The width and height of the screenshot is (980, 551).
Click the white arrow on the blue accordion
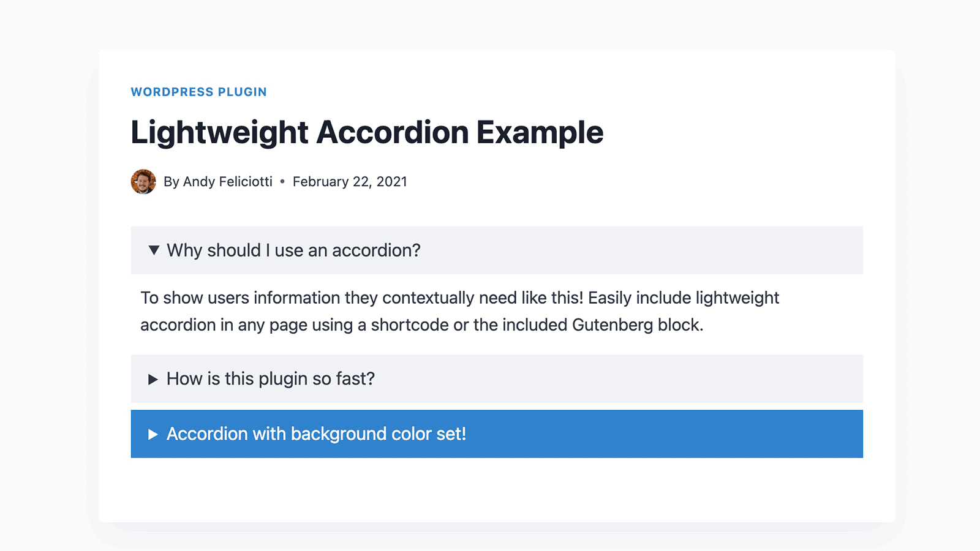pyautogui.click(x=153, y=434)
